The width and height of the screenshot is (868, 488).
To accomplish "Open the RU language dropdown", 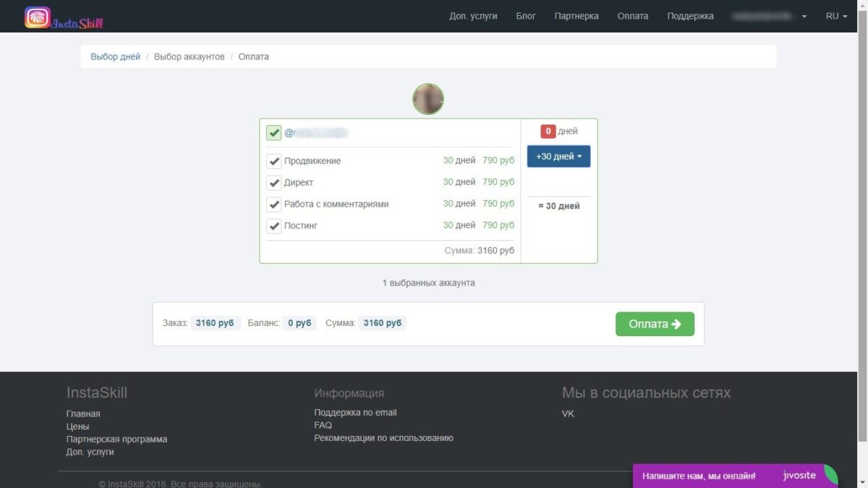I will point(836,16).
